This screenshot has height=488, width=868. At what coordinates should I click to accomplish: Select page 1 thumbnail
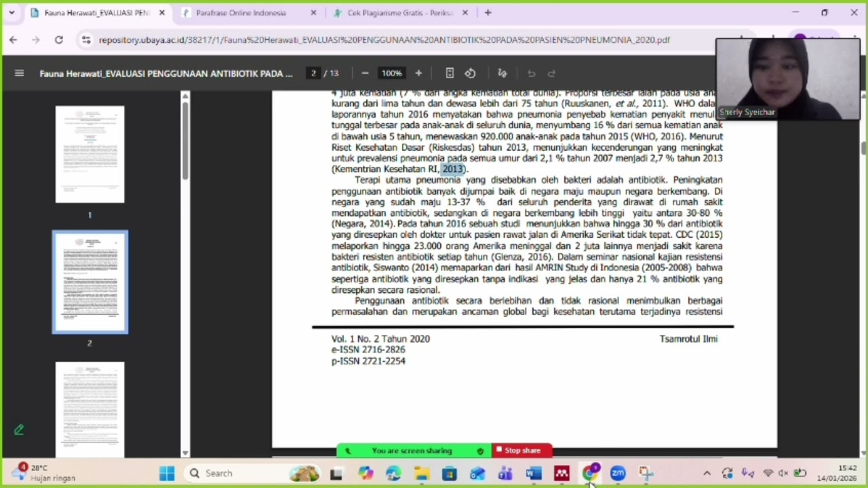pyautogui.click(x=90, y=154)
